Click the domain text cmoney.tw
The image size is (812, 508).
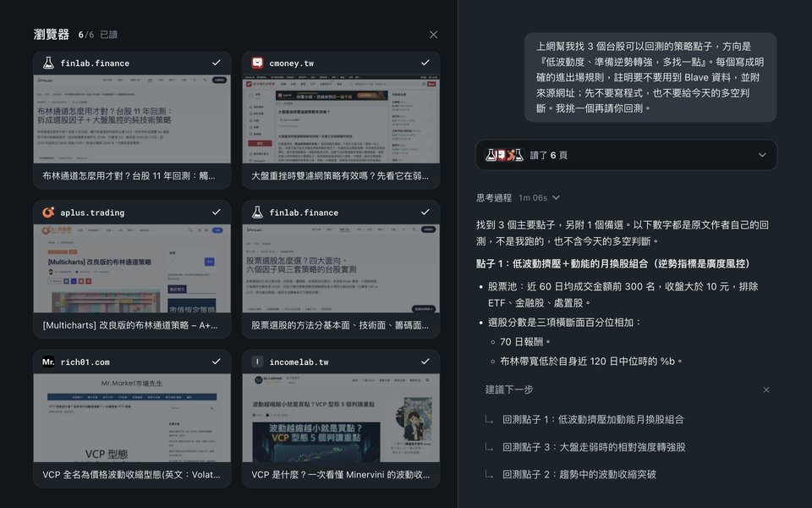click(x=292, y=63)
